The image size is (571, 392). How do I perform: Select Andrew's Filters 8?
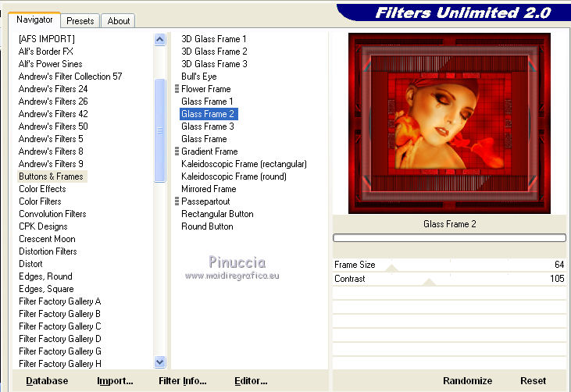pos(51,151)
